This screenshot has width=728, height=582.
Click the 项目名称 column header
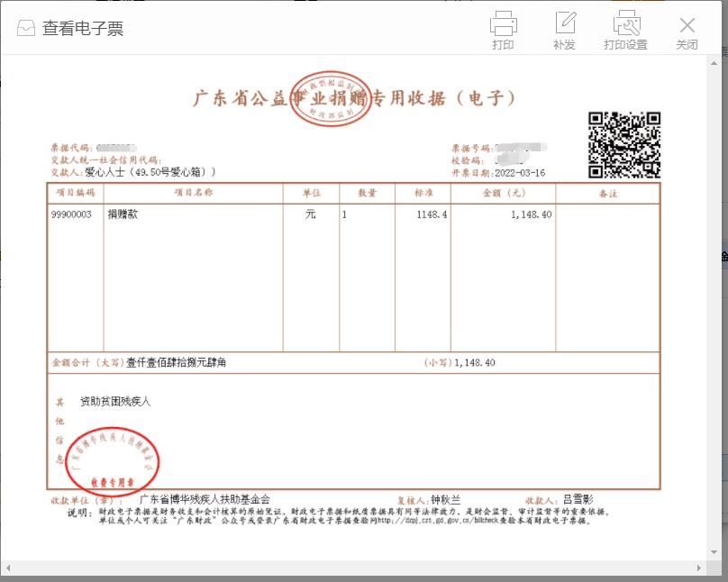(x=192, y=193)
